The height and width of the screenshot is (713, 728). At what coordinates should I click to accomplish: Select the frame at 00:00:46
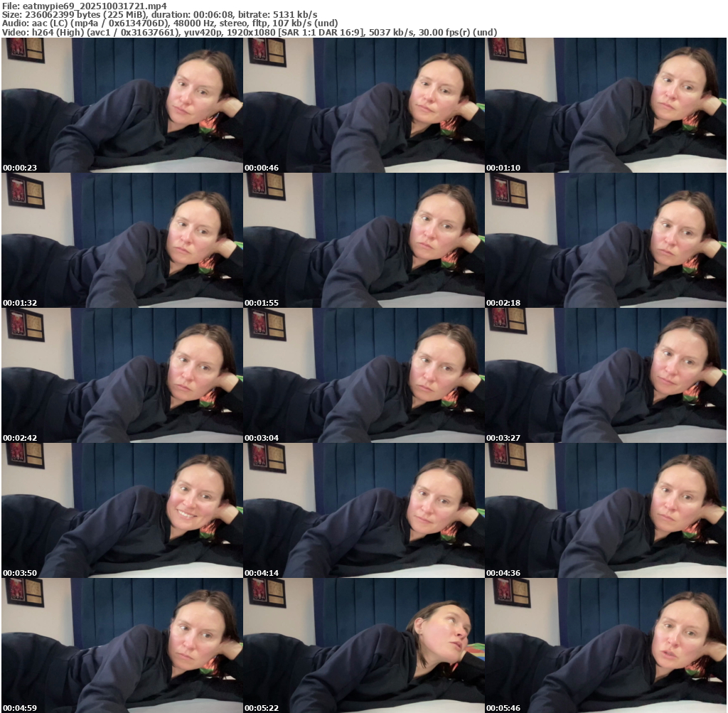pos(363,105)
